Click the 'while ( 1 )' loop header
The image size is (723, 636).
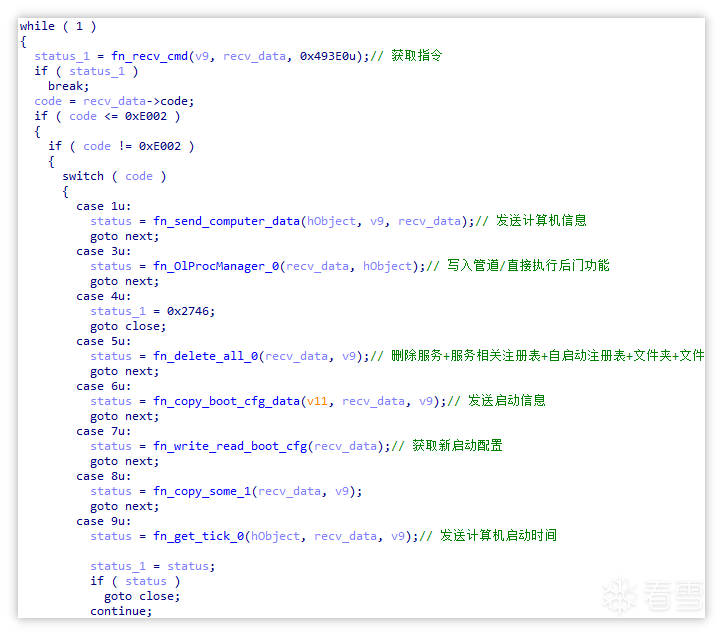coord(58,26)
